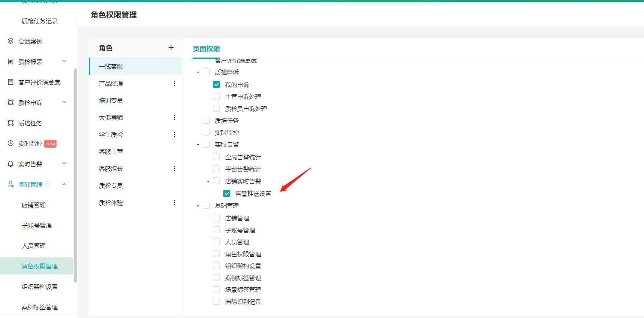This screenshot has height=318, width=644.
Task: Expand the 实时告警 sidebar menu chevron
Action: coord(64,164)
